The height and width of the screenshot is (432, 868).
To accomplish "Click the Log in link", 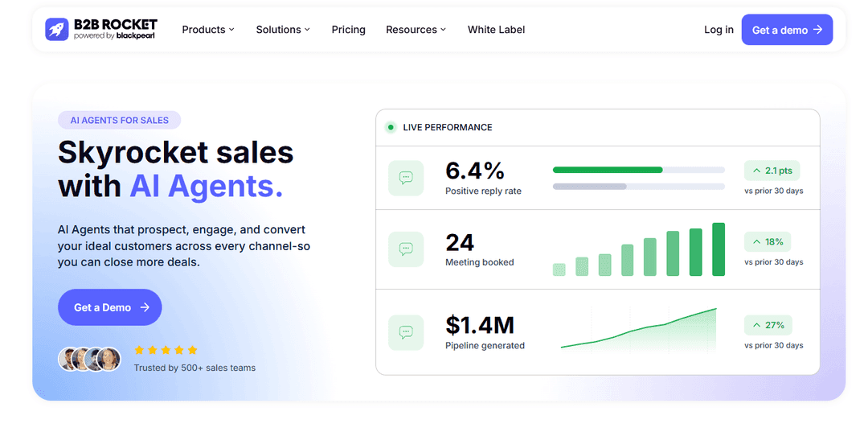I will 719,30.
